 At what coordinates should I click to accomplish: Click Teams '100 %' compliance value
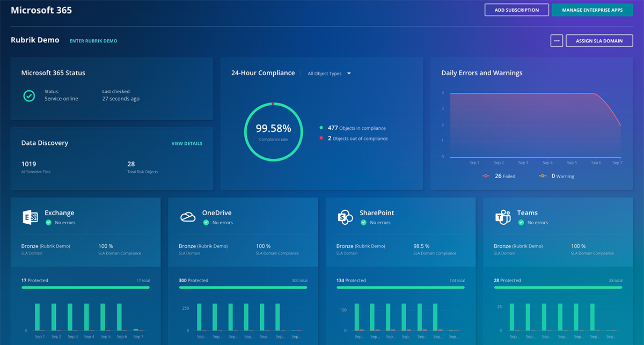(x=578, y=246)
